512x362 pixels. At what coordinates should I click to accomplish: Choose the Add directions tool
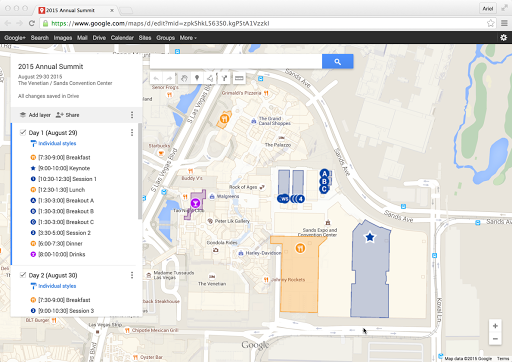(224, 78)
